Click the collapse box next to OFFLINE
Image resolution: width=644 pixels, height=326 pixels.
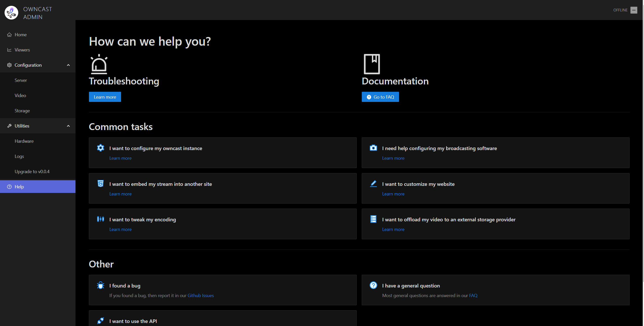click(x=634, y=10)
